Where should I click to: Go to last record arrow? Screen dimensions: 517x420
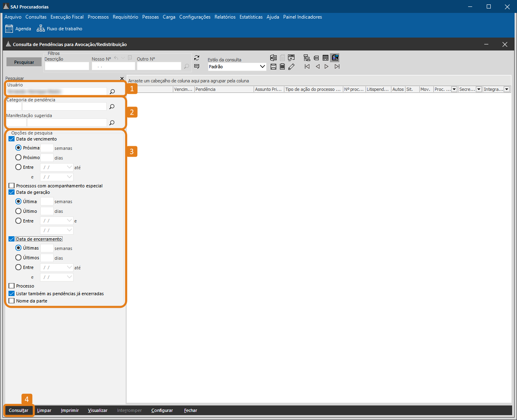click(337, 67)
